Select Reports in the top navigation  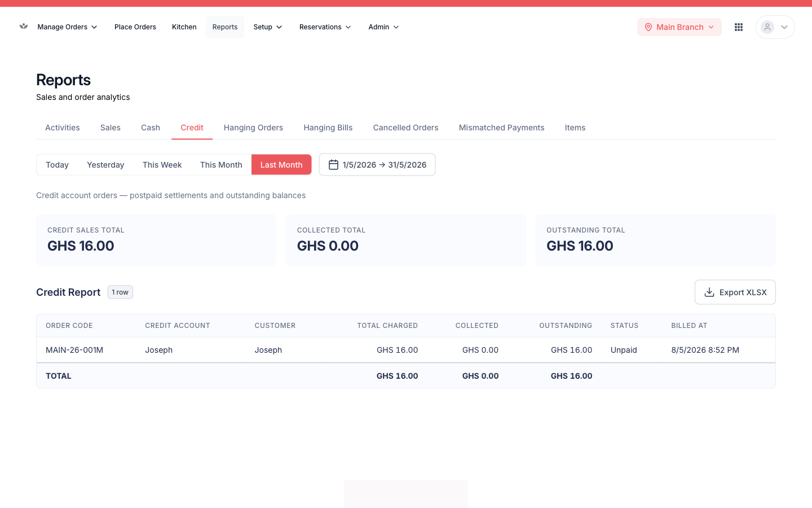(x=225, y=27)
